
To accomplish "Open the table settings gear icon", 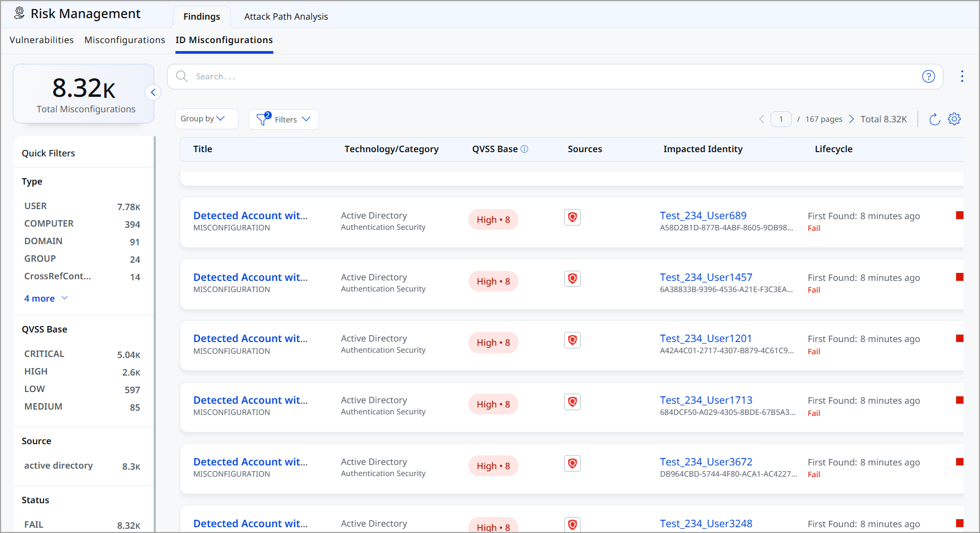I will [954, 119].
